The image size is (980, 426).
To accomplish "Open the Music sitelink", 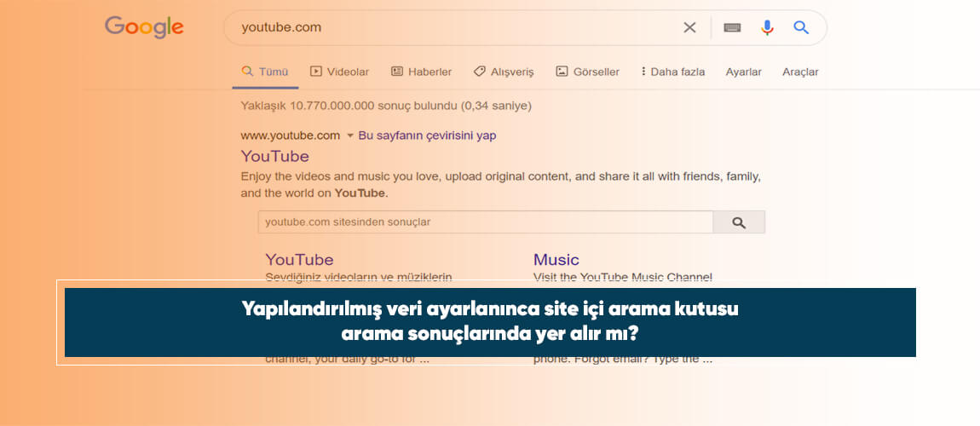I will [x=556, y=259].
